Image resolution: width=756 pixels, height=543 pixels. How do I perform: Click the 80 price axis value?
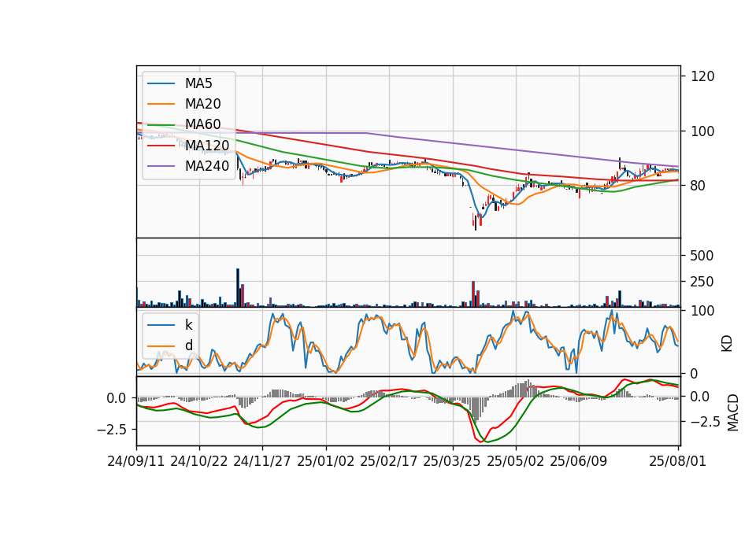tap(699, 186)
